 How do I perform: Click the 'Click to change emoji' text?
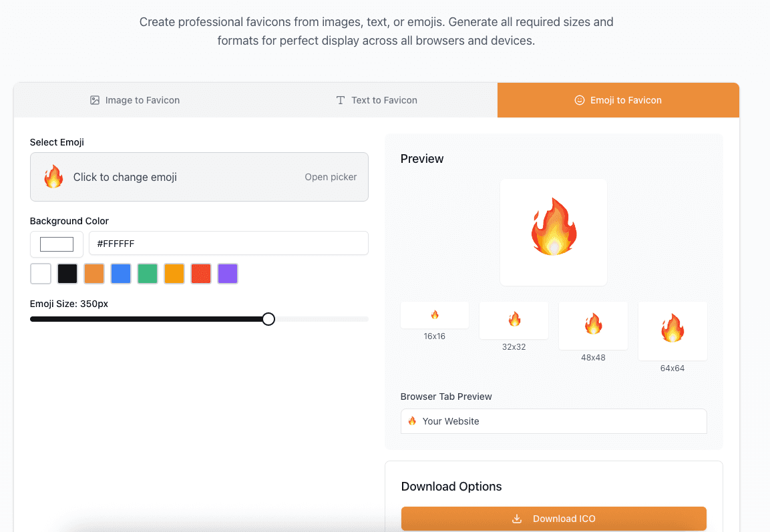tap(125, 177)
